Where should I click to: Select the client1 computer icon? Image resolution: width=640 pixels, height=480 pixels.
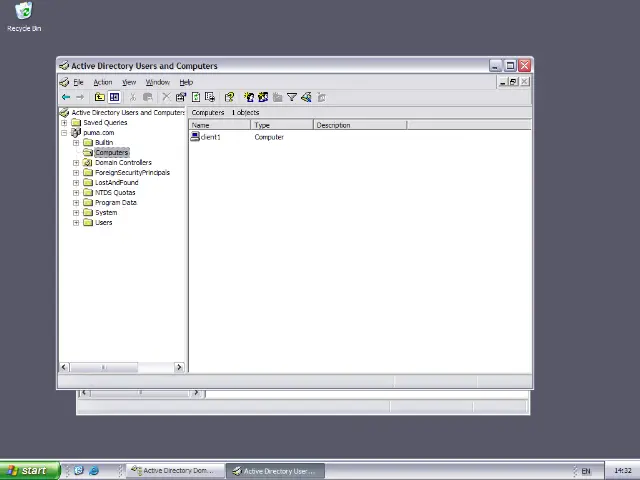click(x=195, y=137)
